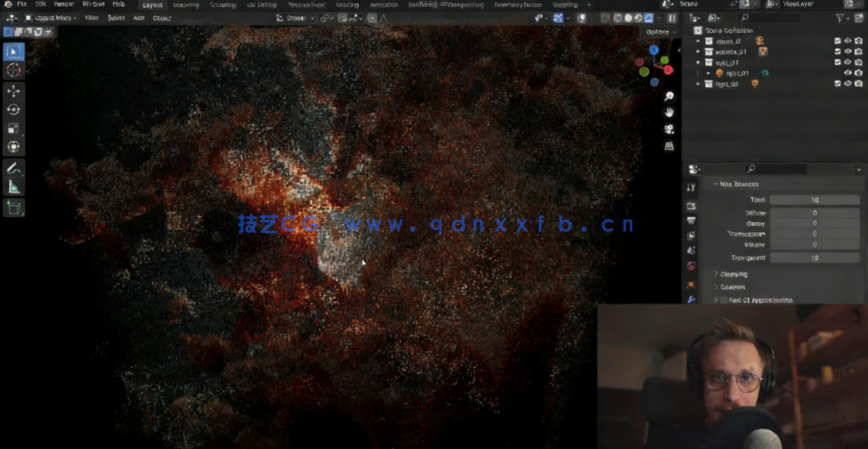Click the properties panel search field
Viewport: 868px width, 449px height.
775,169
